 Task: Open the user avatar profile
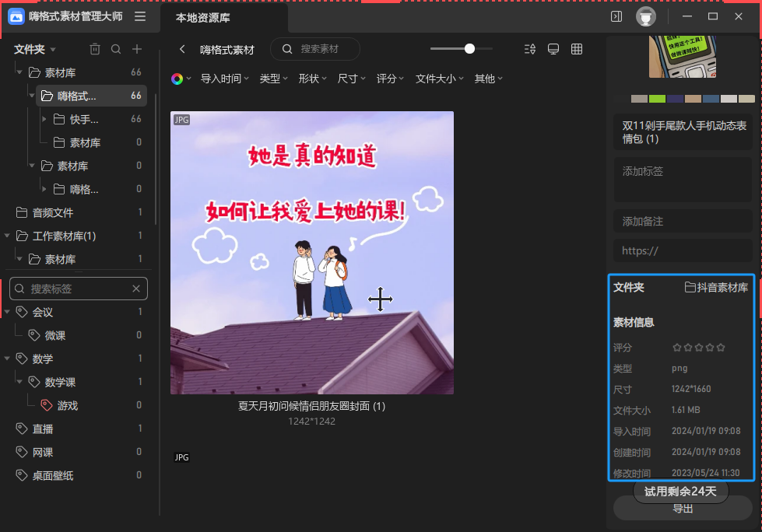(646, 16)
